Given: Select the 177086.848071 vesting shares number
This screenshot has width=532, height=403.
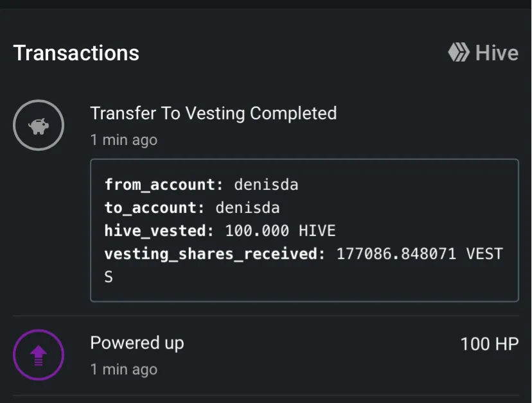Looking at the screenshot, I should pos(396,254).
